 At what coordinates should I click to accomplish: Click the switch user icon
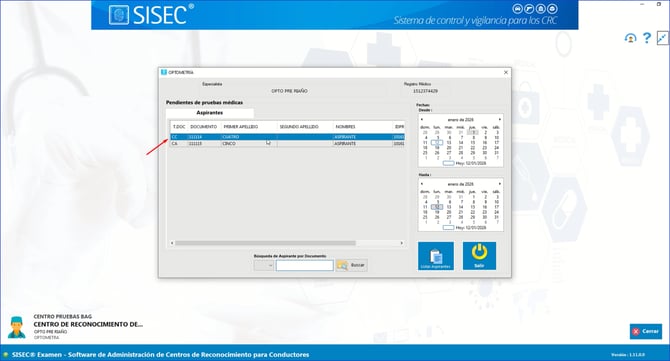(x=630, y=38)
